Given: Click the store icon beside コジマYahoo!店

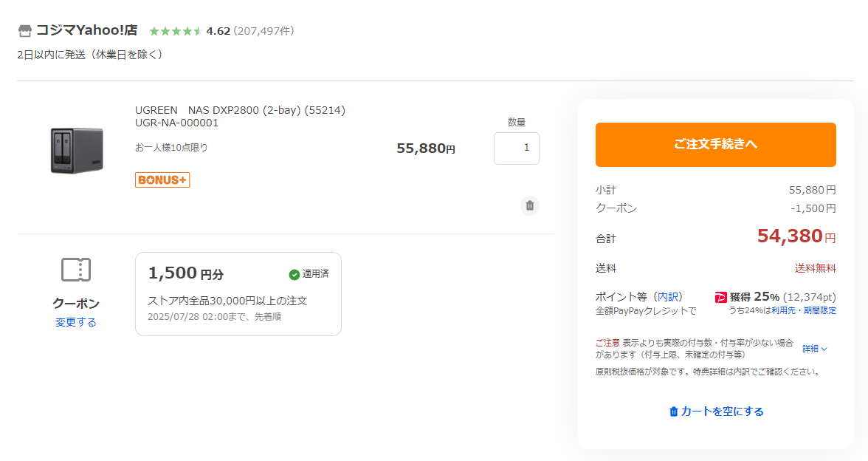Looking at the screenshot, I should (x=24, y=31).
